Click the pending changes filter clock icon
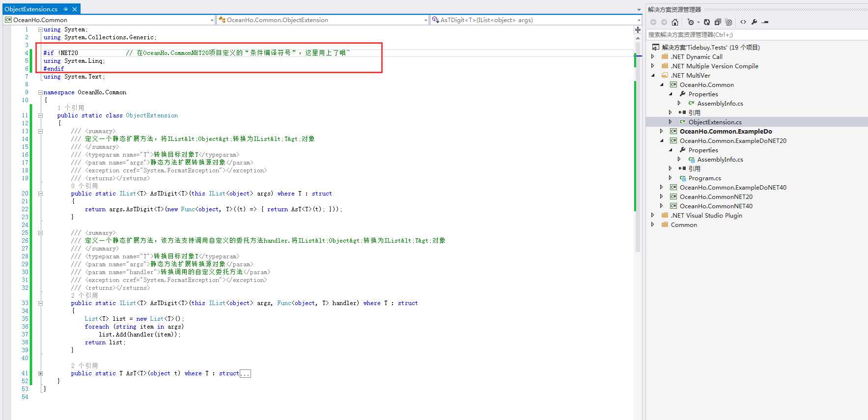 (x=691, y=22)
